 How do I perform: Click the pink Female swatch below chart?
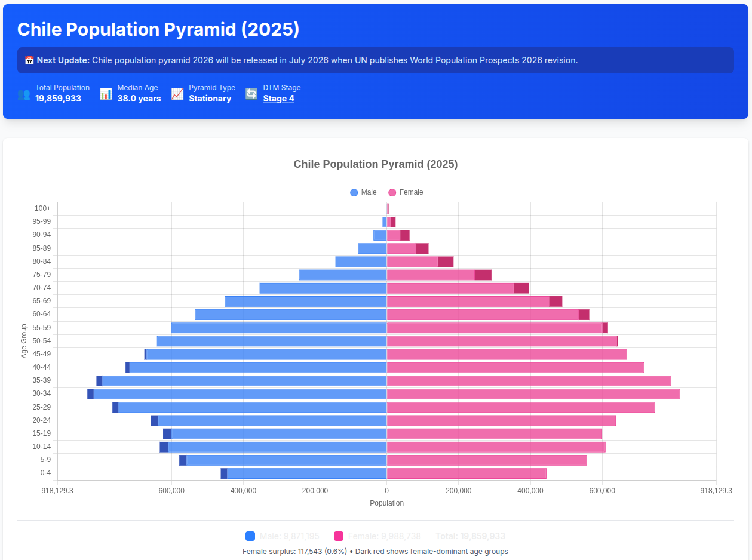coord(339,536)
